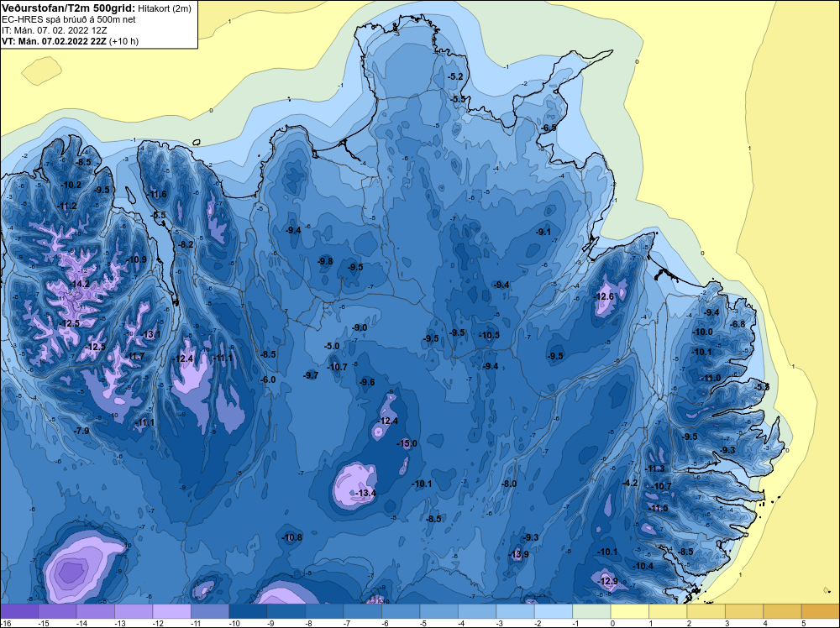
Task: Click the -8.0 temperature label
Action: click(509, 484)
